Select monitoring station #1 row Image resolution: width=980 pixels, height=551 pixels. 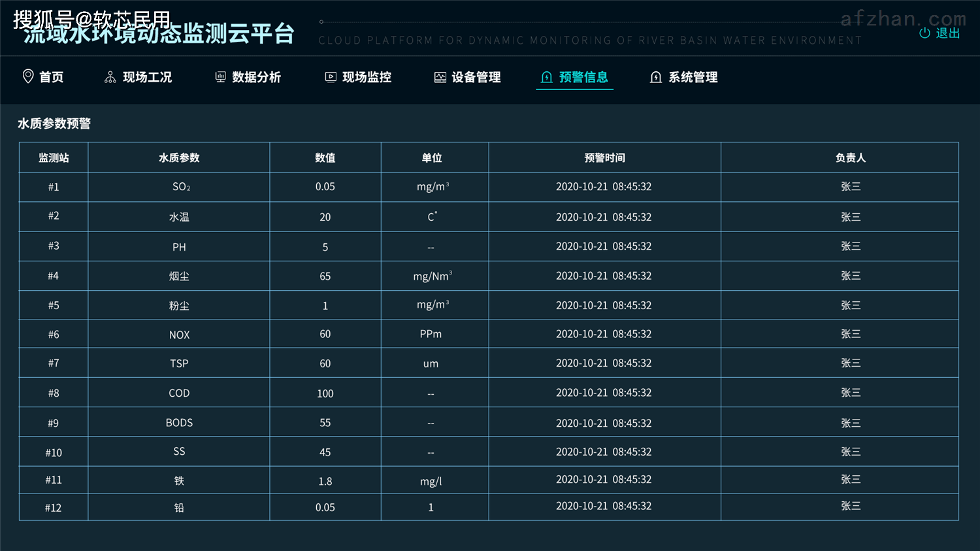[x=54, y=186]
